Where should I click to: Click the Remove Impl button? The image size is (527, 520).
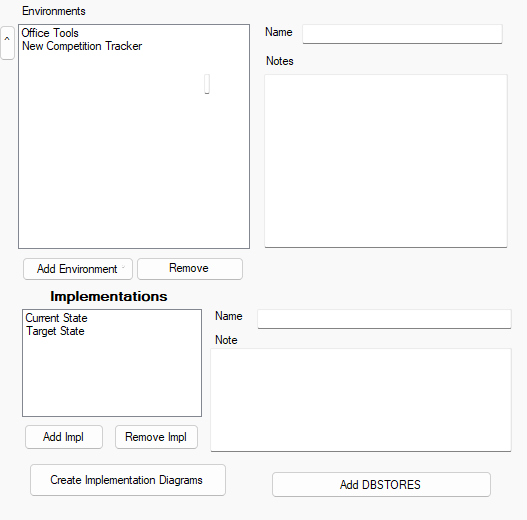[156, 437]
